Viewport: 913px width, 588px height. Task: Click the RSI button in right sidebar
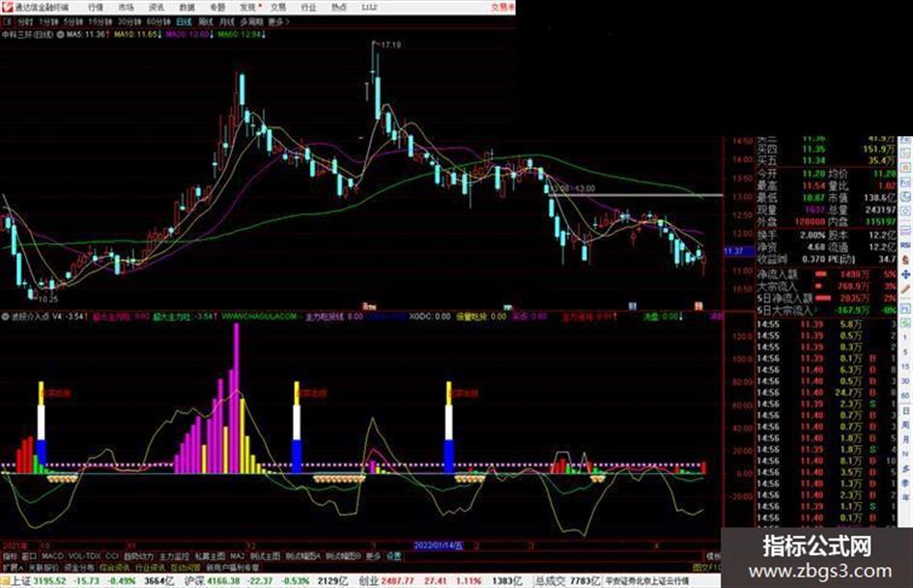pos(905,245)
